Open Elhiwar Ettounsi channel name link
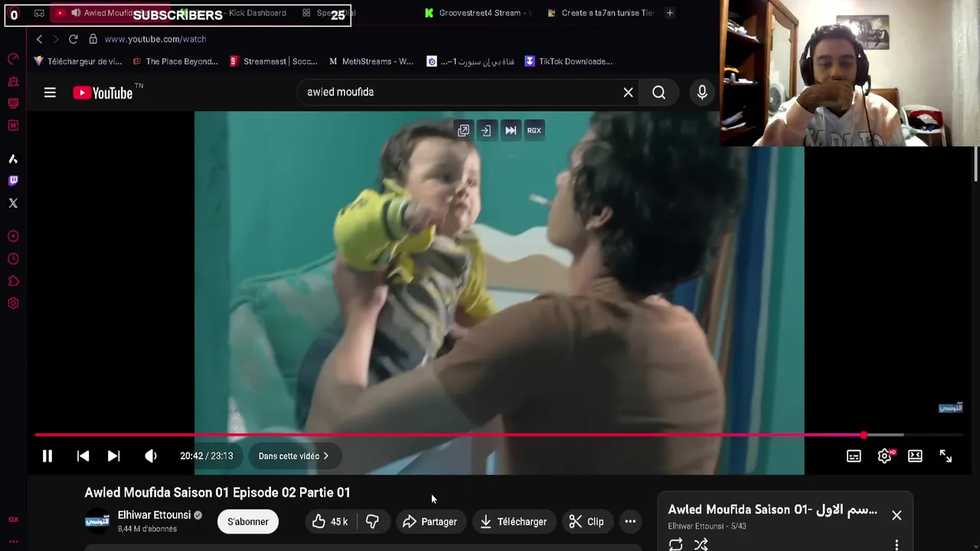 [x=154, y=515]
